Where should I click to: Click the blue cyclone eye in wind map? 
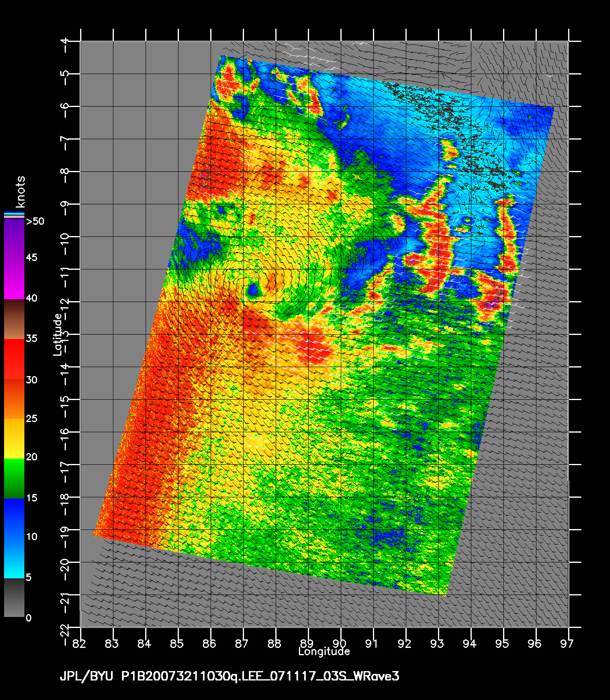(253, 290)
